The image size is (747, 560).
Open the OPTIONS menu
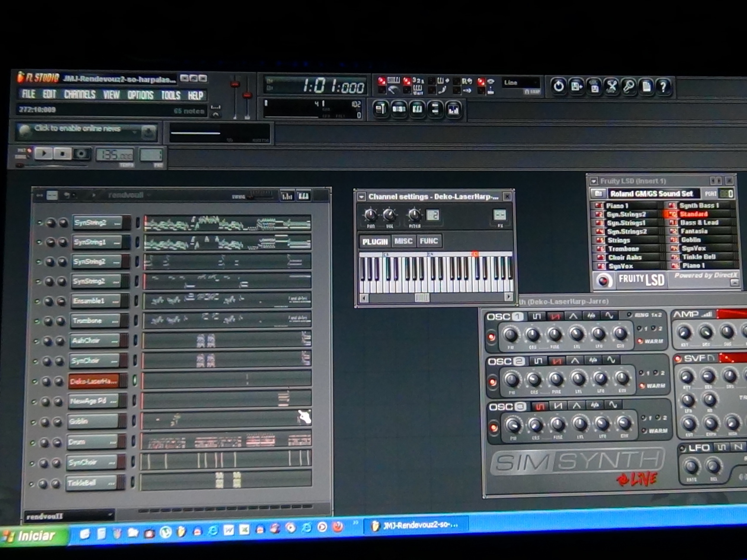point(140,95)
